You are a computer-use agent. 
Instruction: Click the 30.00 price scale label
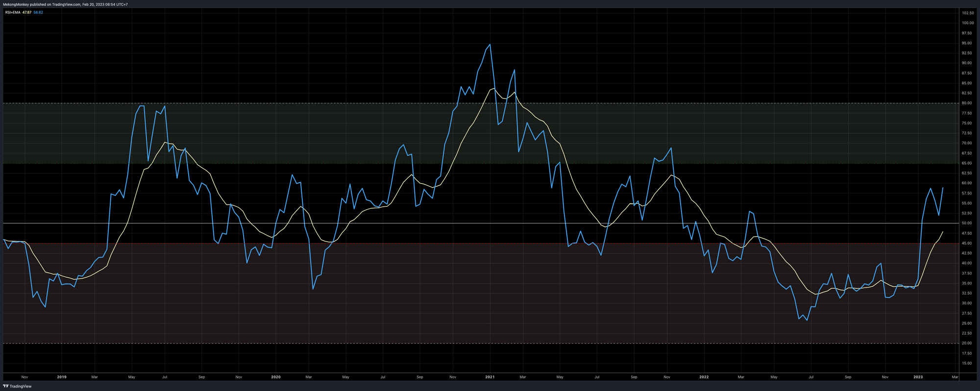point(967,303)
